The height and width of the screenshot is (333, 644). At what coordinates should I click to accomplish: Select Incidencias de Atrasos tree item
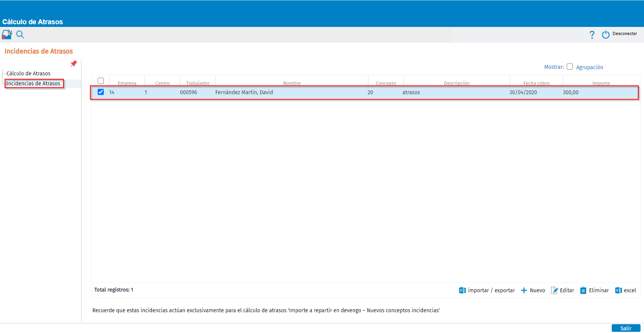click(33, 83)
